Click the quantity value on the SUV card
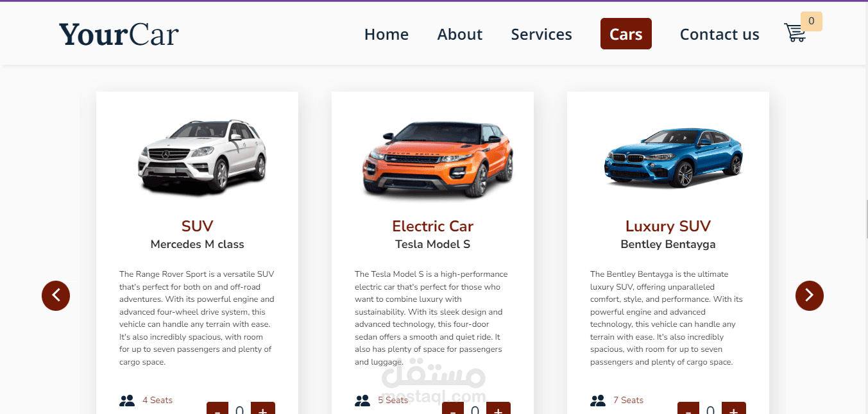The height and width of the screenshot is (414, 868). pyautogui.click(x=240, y=410)
